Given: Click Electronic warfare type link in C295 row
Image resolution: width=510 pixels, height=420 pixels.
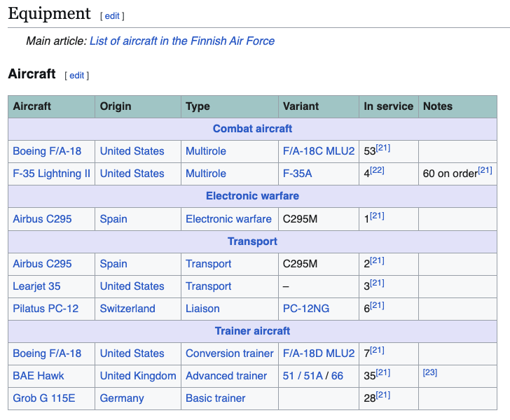Looking at the screenshot, I should 228,219.
